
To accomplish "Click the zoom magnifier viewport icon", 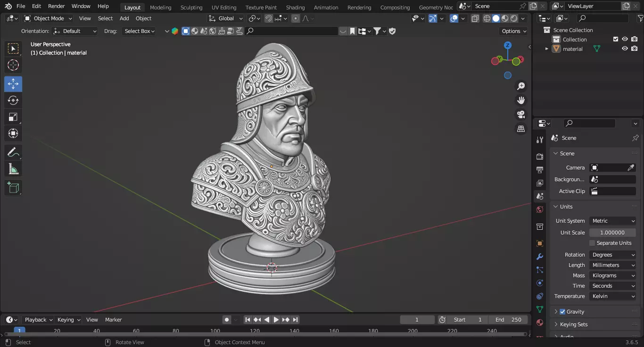I will tap(521, 86).
